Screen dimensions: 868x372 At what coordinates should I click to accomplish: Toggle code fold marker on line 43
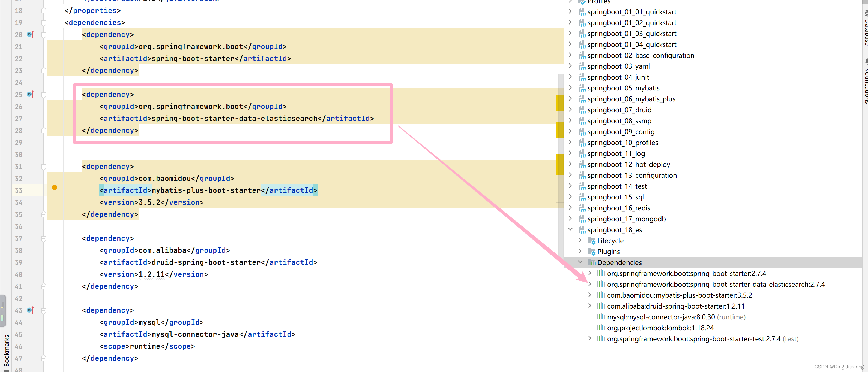(43, 310)
